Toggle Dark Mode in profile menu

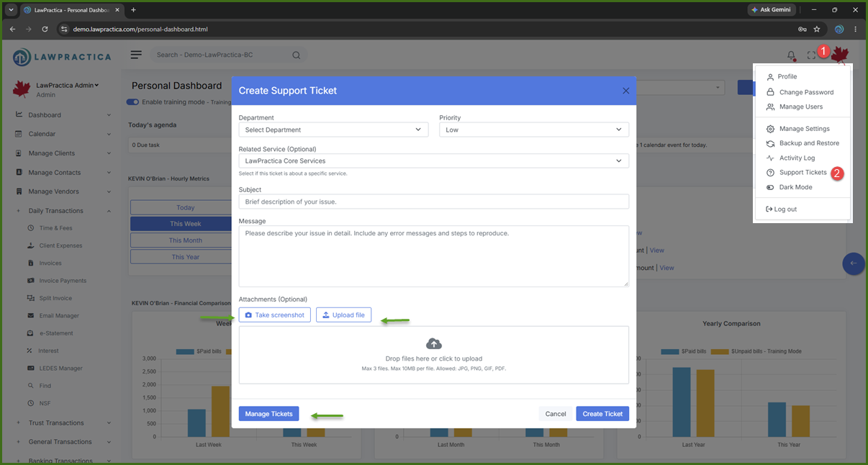click(795, 187)
